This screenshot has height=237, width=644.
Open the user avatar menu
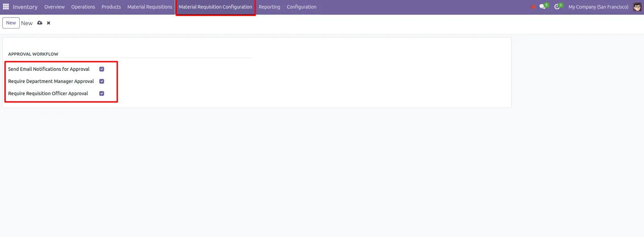pyautogui.click(x=637, y=7)
